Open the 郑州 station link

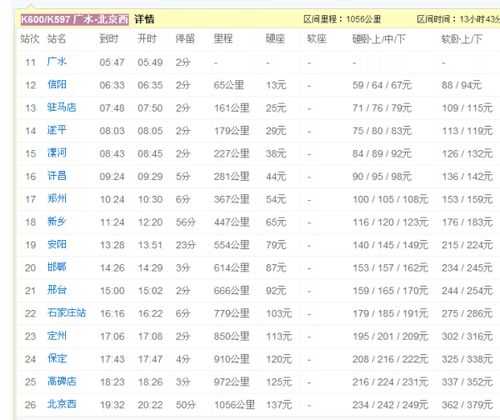[x=57, y=199]
